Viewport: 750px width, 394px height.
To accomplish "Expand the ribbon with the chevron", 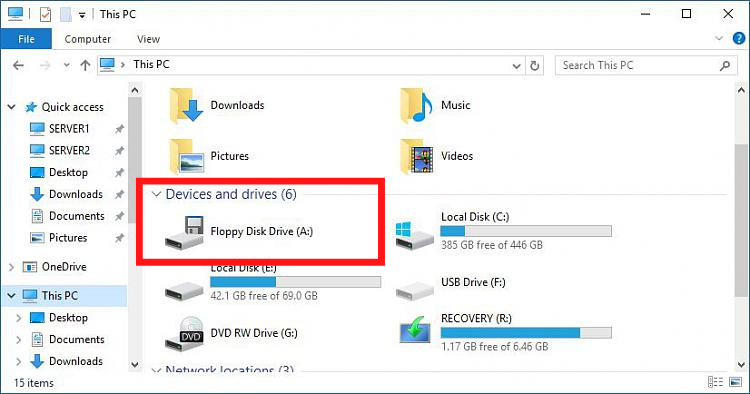I will click(719, 38).
